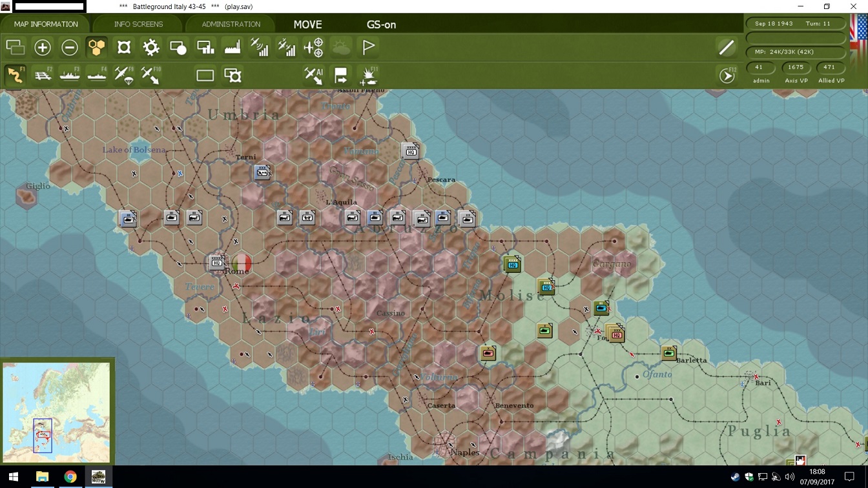This screenshot has width=868, height=488.
Task: Open the ADMINISTRATION tab
Action: point(231,24)
